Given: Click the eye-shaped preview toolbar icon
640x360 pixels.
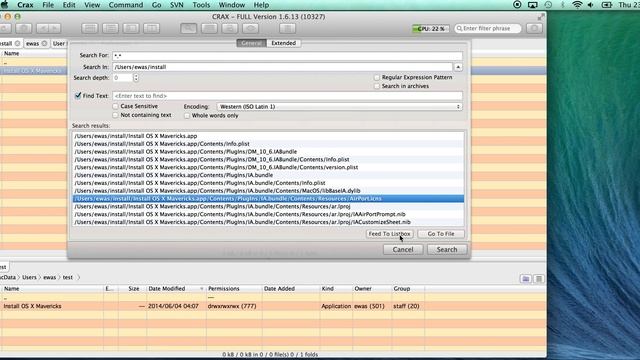Looking at the screenshot, I should pos(251,28).
